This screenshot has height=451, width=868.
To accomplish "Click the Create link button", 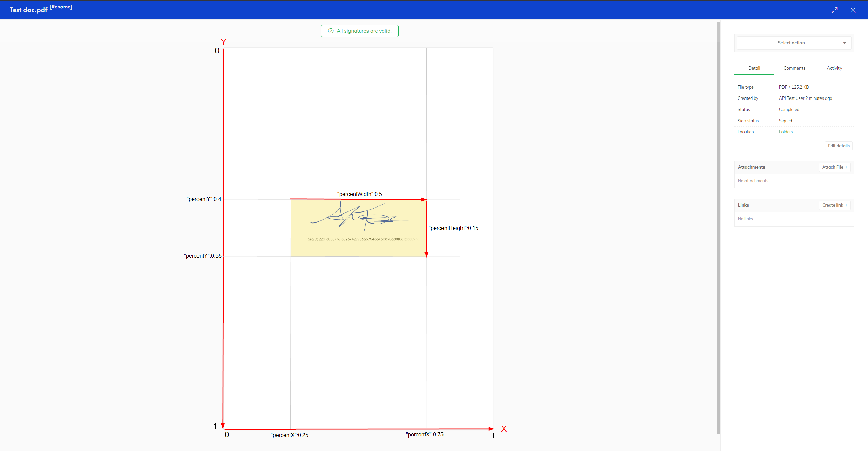I will (832, 205).
